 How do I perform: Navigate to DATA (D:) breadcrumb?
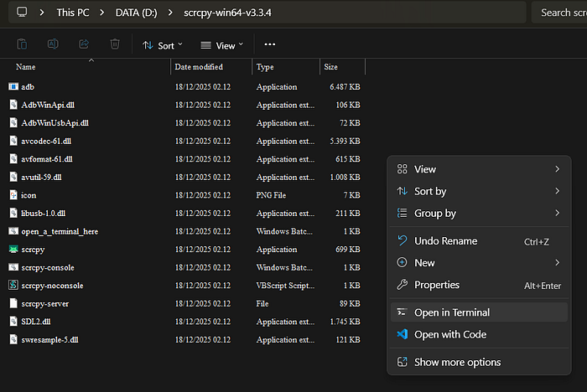[x=136, y=13]
